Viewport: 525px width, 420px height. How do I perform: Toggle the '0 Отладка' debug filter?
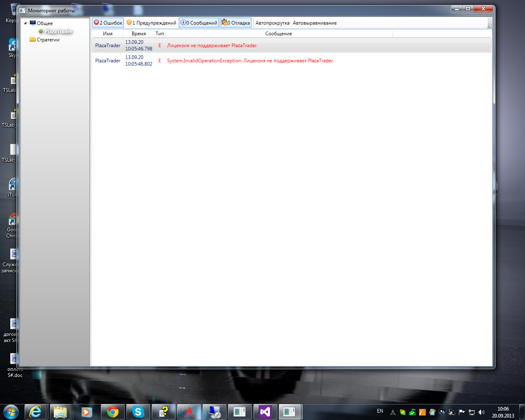[236, 23]
